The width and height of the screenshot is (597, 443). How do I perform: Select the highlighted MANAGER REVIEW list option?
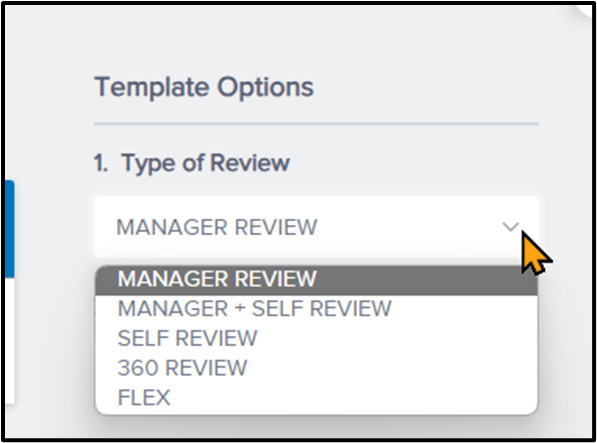[x=316, y=279]
